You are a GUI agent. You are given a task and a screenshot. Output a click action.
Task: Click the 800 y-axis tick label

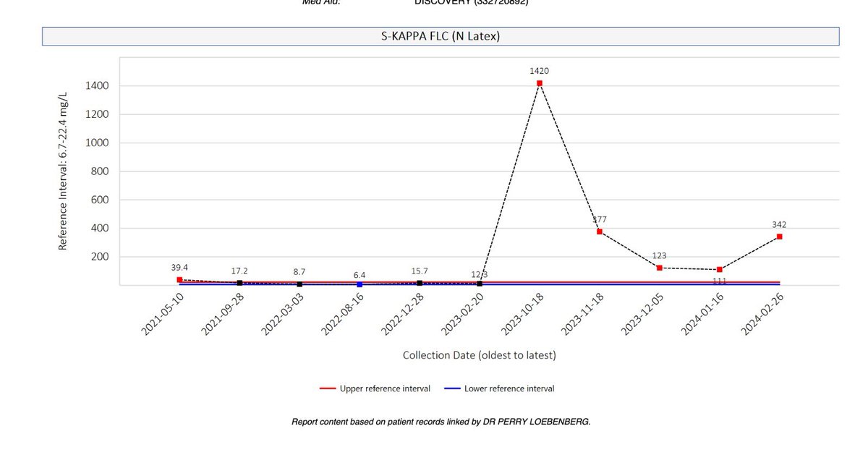pos(100,171)
